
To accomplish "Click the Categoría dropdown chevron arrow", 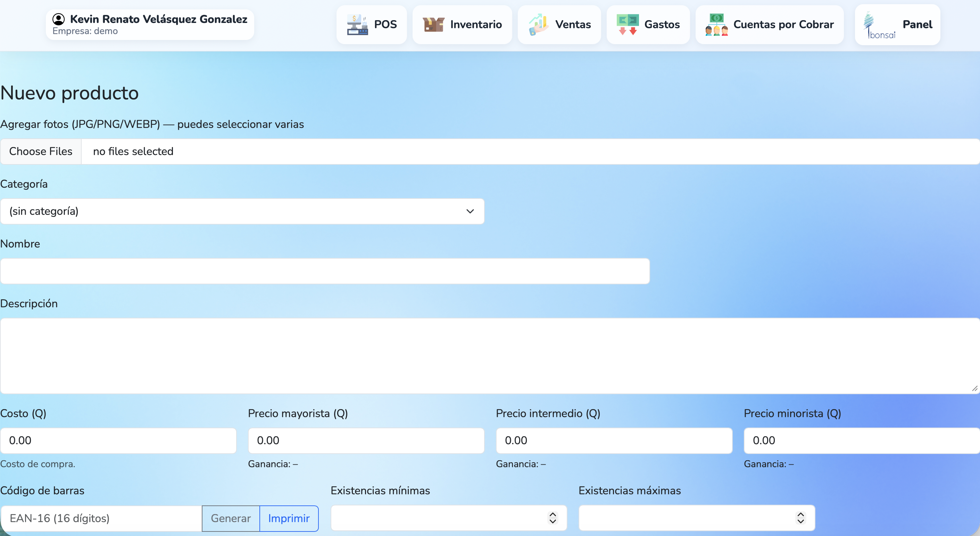I will click(x=470, y=211).
